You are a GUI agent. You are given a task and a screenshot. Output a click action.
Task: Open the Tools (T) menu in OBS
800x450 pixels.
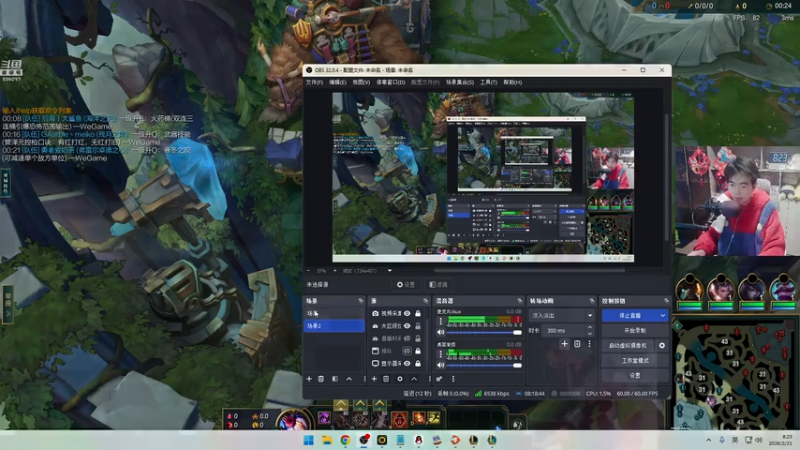pos(488,82)
